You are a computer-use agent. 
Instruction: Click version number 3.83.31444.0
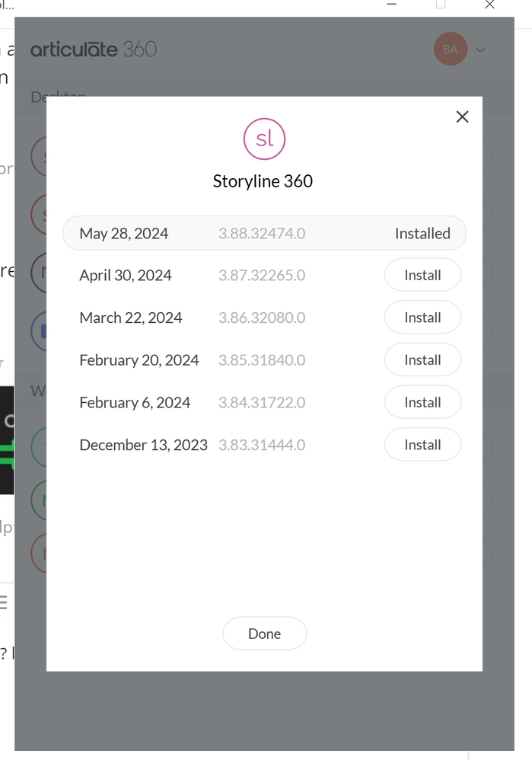262,445
